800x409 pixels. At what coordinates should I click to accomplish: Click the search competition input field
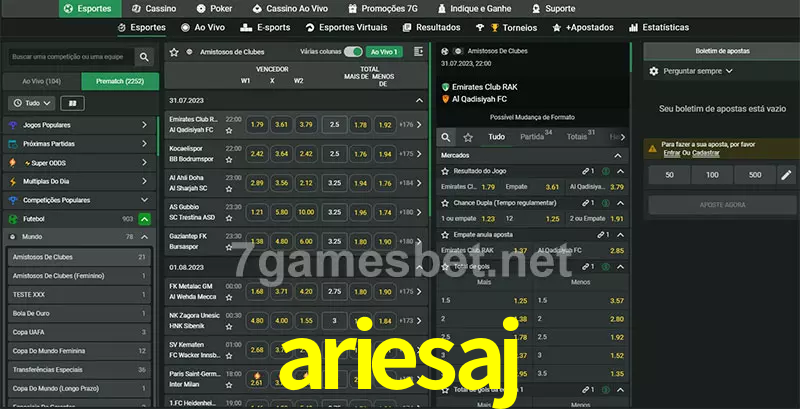click(71, 57)
